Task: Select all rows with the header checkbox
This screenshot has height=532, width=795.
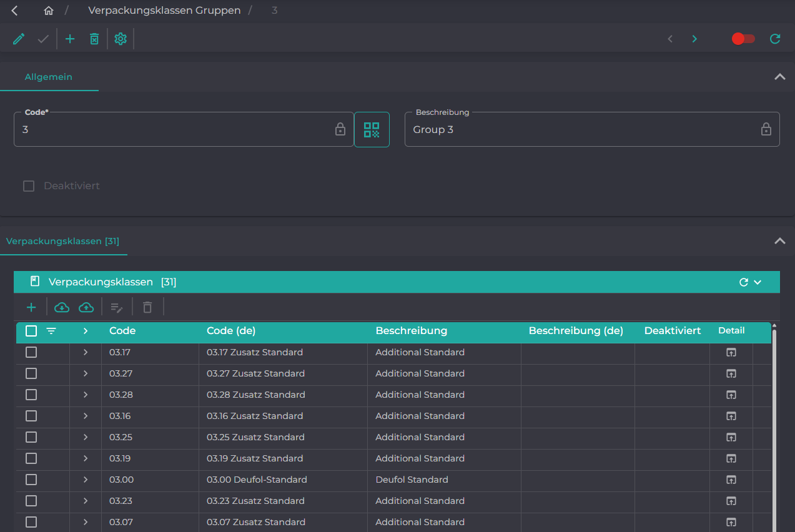Action: (x=31, y=331)
